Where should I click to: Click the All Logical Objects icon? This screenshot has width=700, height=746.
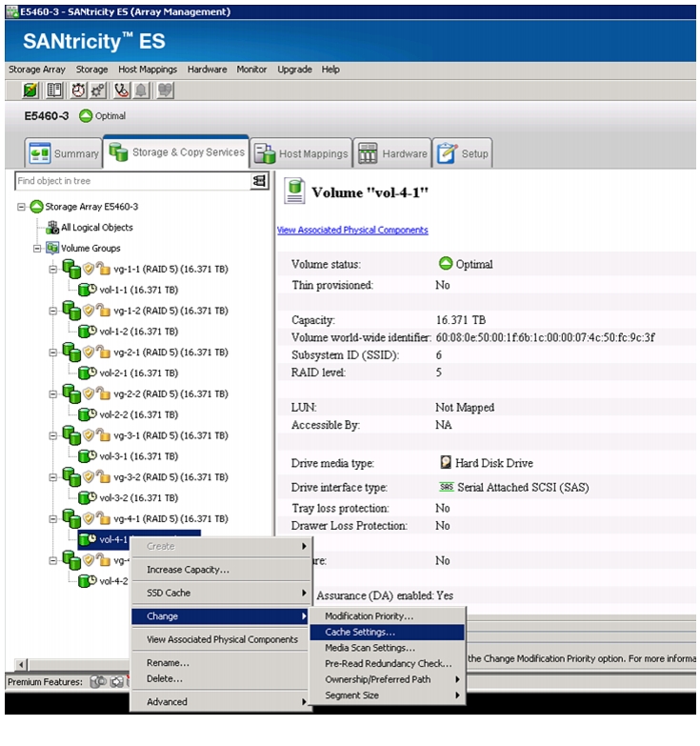[x=52, y=227]
